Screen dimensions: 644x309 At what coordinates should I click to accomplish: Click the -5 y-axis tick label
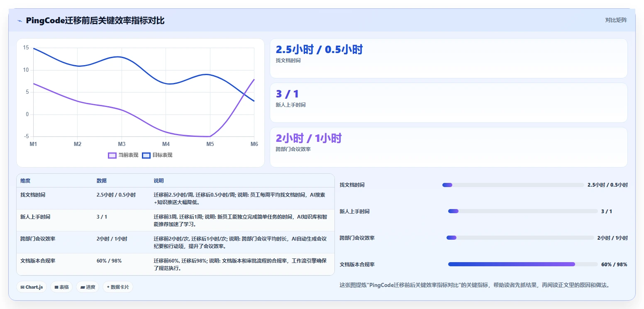point(27,136)
